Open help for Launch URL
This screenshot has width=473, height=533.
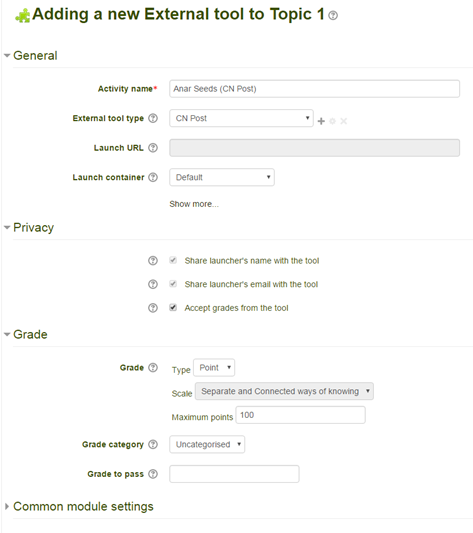[x=153, y=148]
